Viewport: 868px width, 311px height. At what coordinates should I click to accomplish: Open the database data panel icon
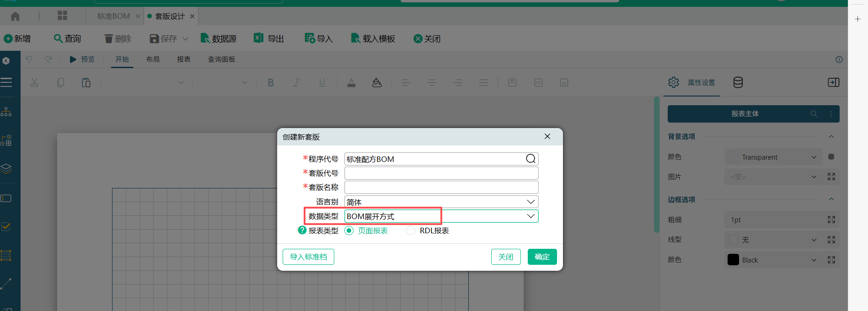738,82
